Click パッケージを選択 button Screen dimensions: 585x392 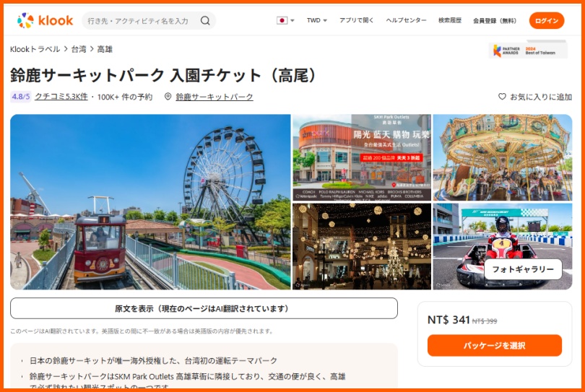[x=494, y=345]
